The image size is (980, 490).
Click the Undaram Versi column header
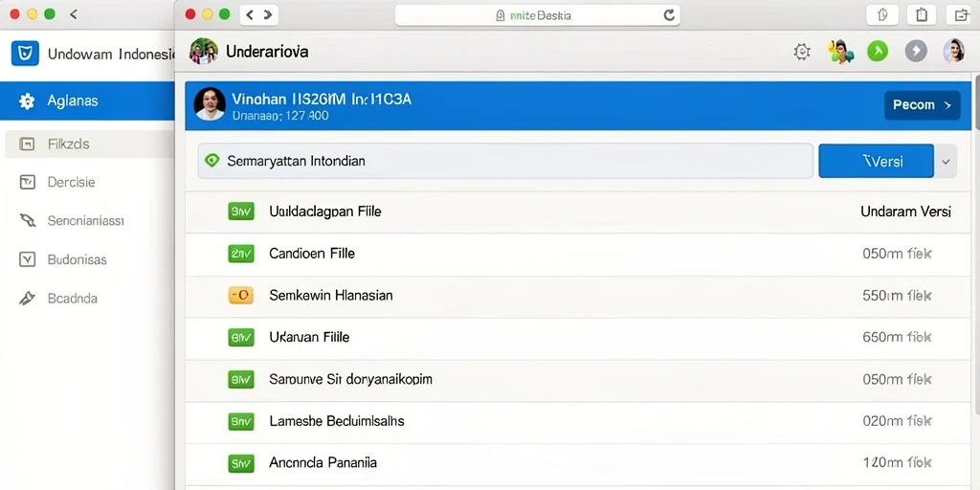(905, 212)
